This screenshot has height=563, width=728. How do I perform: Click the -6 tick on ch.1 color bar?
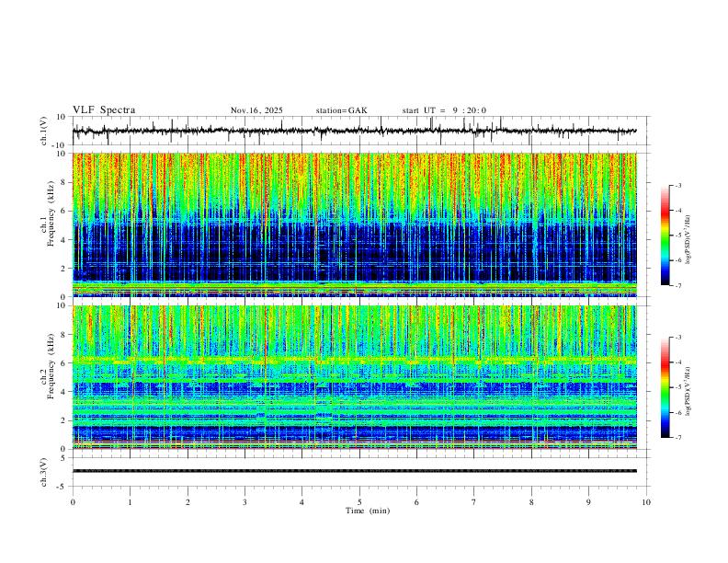click(677, 260)
